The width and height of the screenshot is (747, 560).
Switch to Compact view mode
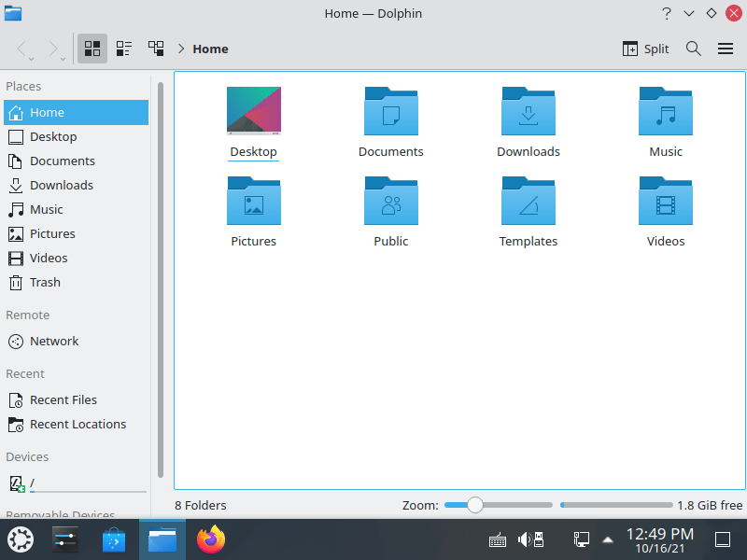pos(124,49)
